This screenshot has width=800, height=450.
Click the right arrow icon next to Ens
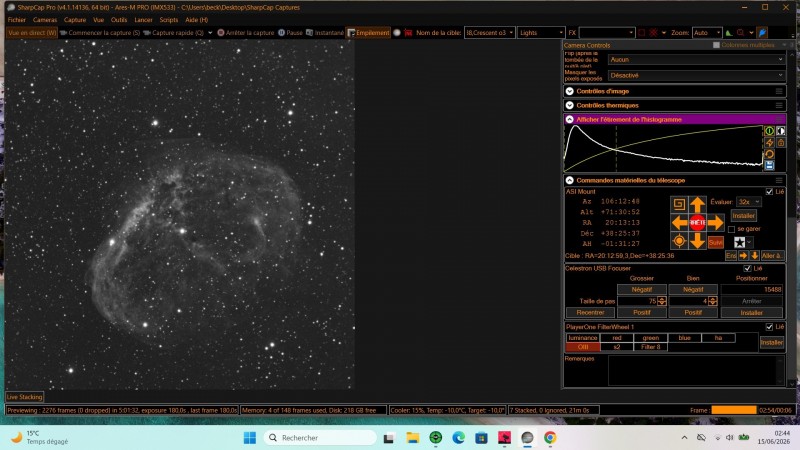tap(743, 256)
